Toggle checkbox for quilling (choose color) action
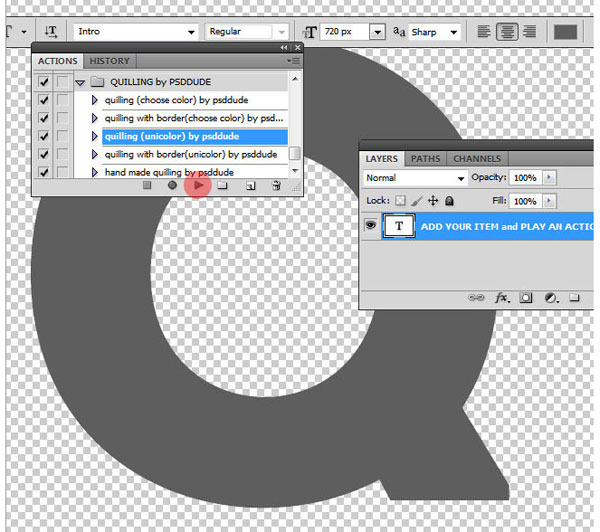The height and width of the screenshot is (532, 600). pos(44,100)
